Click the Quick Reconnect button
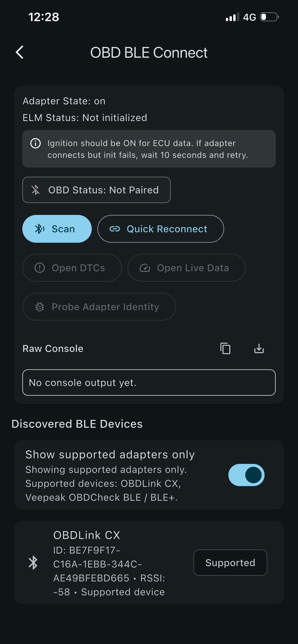The height and width of the screenshot is (644, 298). tap(161, 229)
